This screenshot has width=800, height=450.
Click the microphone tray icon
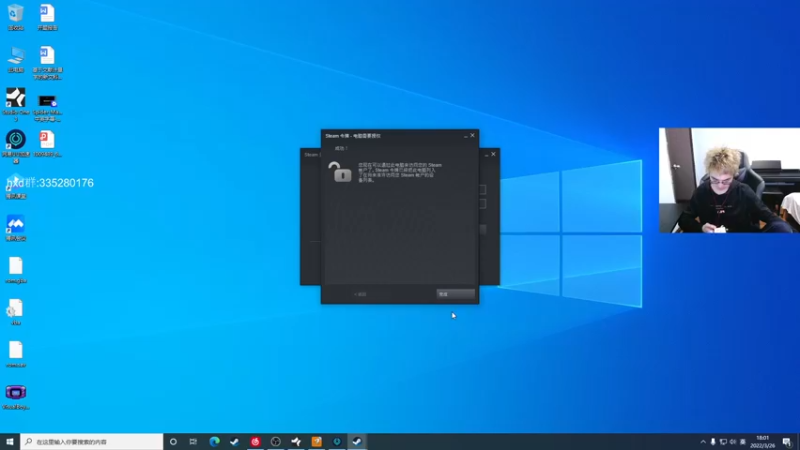[x=713, y=442]
